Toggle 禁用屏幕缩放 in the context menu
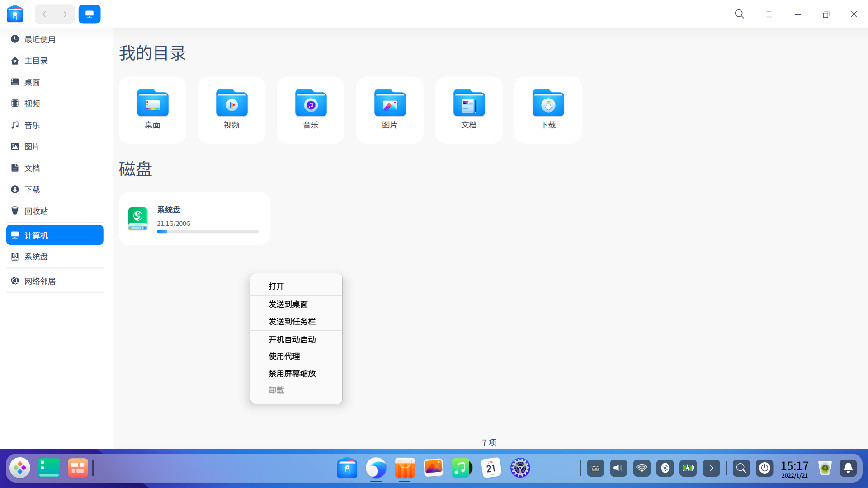This screenshot has height=488, width=868. click(x=292, y=373)
